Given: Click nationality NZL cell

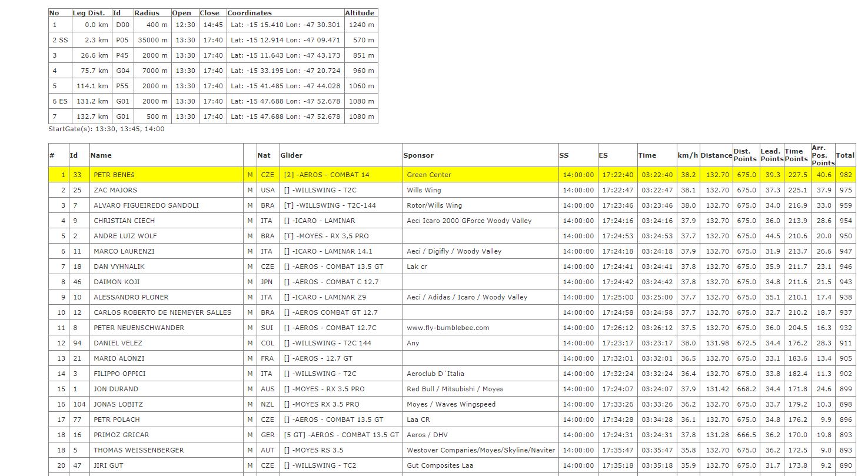Looking at the screenshot, I should (267, 404).
